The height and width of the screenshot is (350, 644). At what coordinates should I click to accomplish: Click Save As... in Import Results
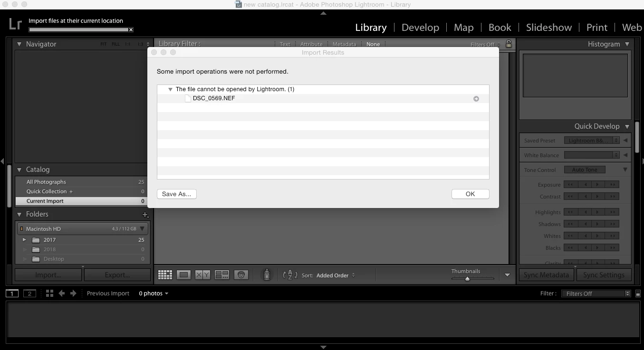(x=177, y=194)
